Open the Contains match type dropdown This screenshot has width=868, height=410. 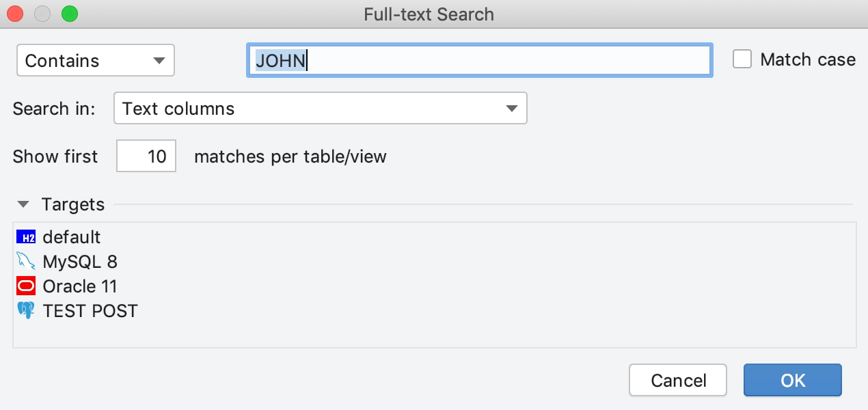[96, 60]
